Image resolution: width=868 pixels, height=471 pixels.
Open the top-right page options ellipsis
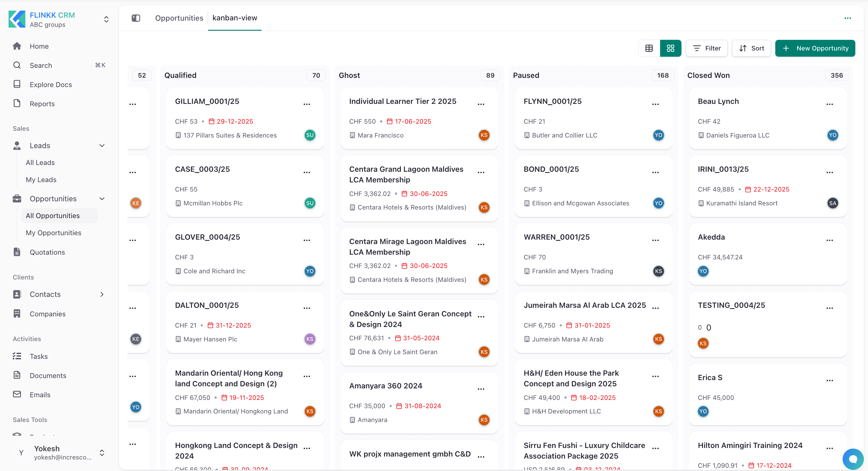[847, 18]
